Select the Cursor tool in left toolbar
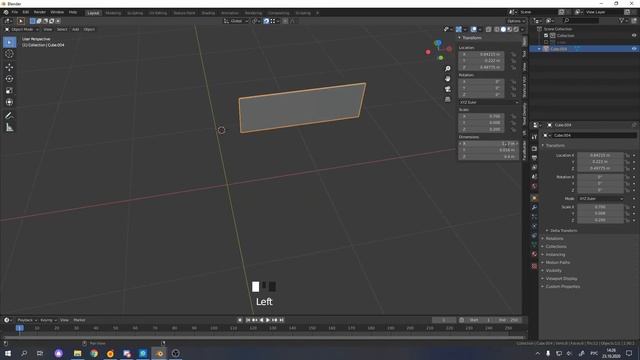Image resolution: width=640 pixels, height=360 pixels. tap(9, 54)
